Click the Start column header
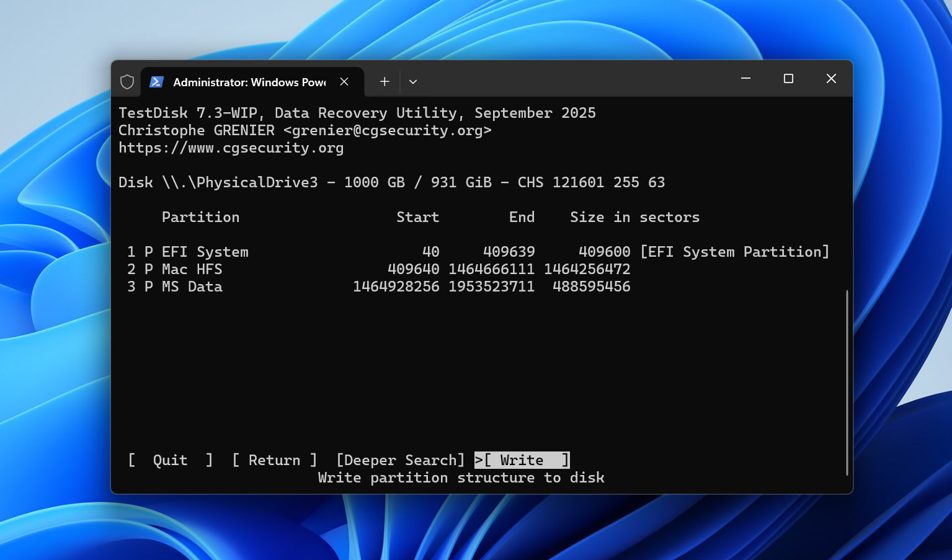952x560 pixels. 418,217
